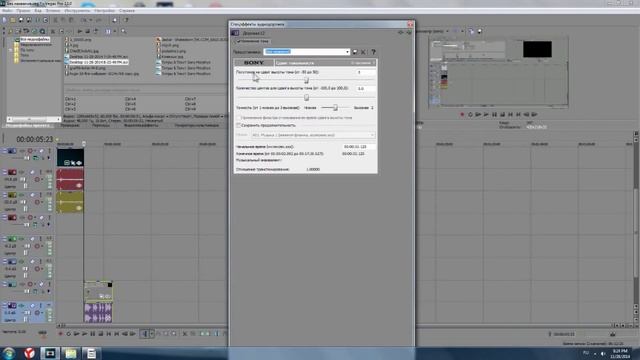Open the Help menu (Справка)
Image resolution: width=640 pixels, height=360 pixels.
[127, 11]
